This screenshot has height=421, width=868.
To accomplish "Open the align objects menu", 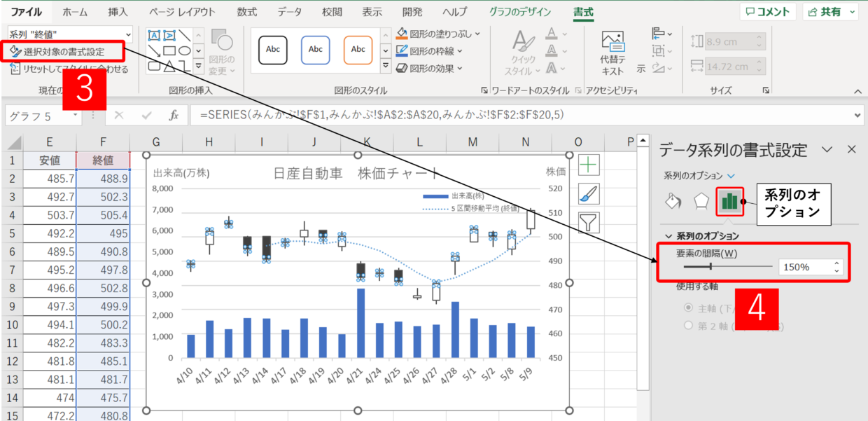I will point(661,34).
